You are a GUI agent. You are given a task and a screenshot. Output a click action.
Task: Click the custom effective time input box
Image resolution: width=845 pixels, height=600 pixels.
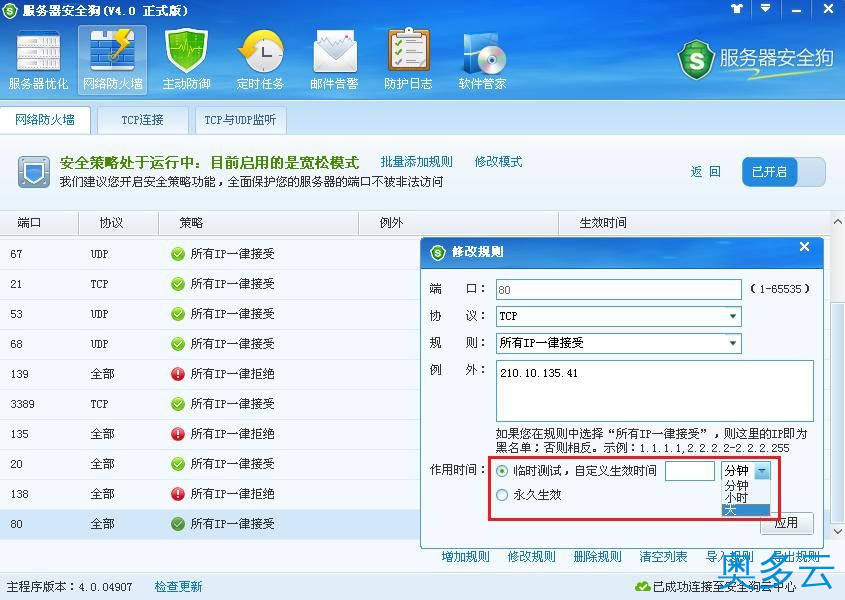click(690, 471)
